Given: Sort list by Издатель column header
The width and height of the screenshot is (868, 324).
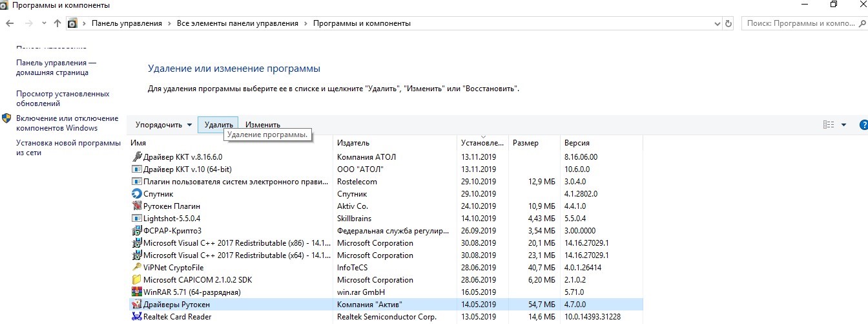Looking at the screenshot, I should (353, 143).
